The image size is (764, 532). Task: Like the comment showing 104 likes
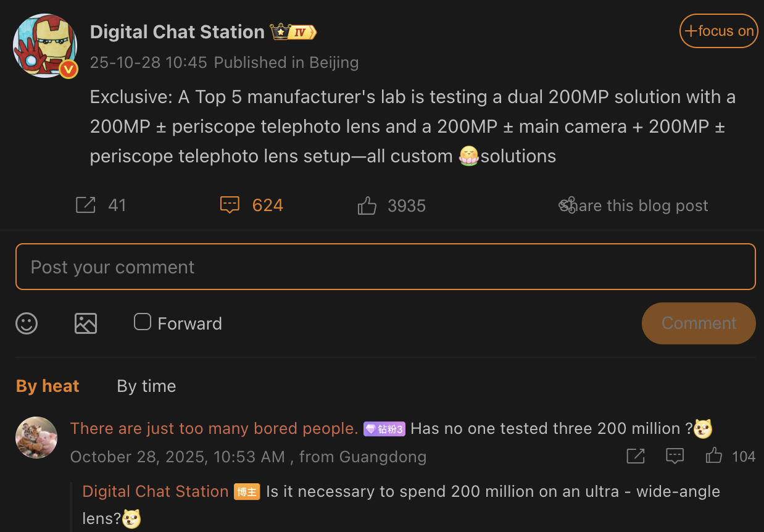(713, 456)
